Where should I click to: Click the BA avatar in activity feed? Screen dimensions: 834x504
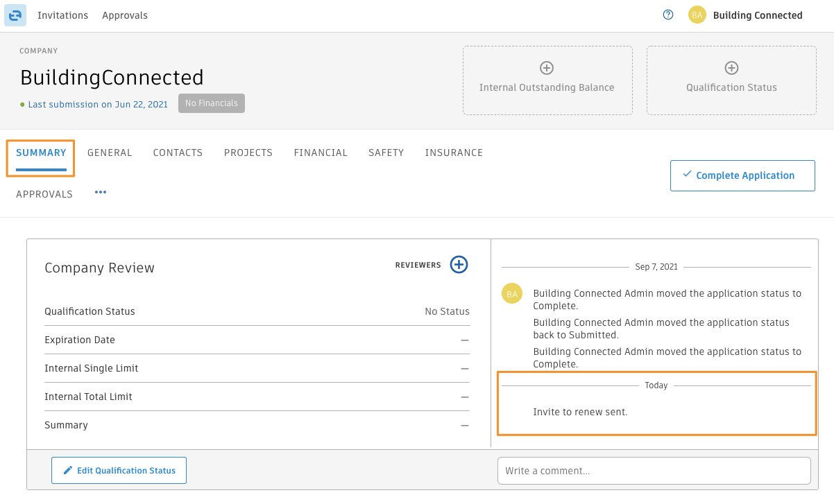point(511,294)
